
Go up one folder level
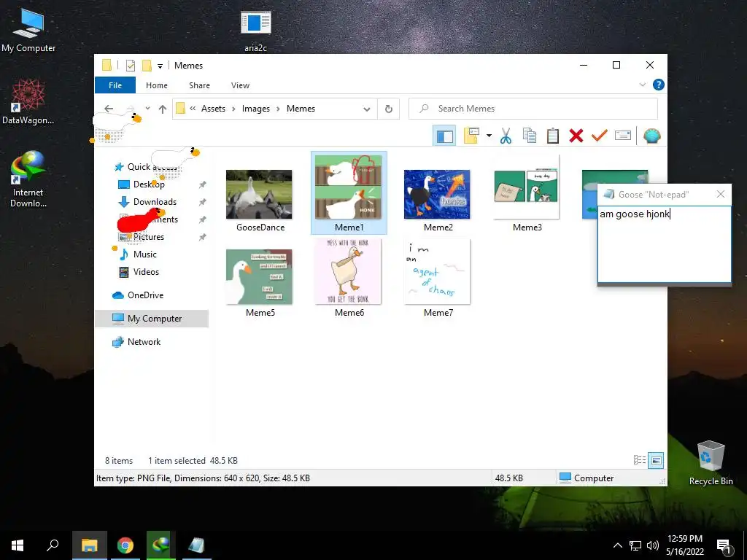[x=163, y=109]
